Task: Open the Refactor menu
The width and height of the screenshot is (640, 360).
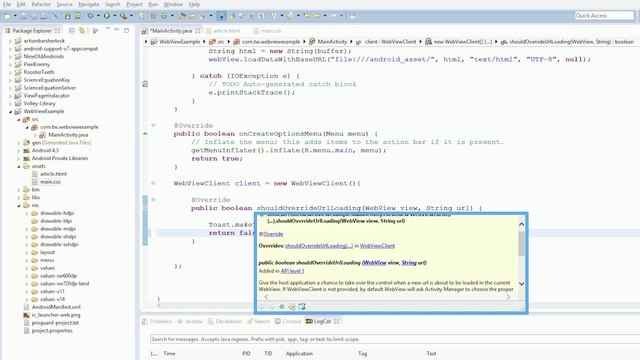Action: pos(41,4)
